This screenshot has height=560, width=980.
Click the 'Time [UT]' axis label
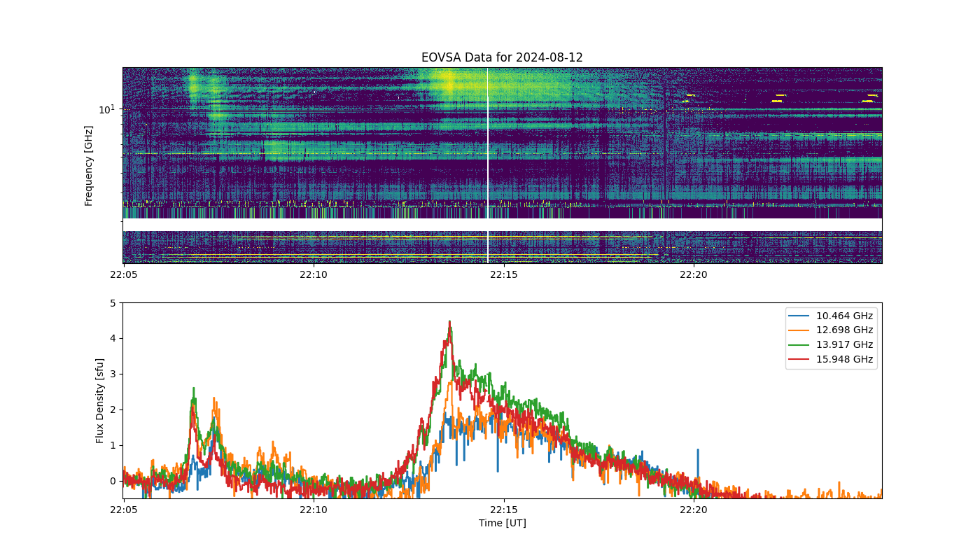502,523
